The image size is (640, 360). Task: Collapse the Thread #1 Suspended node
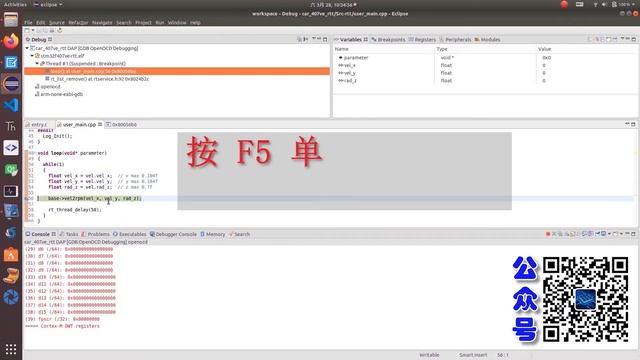[37, 64]
